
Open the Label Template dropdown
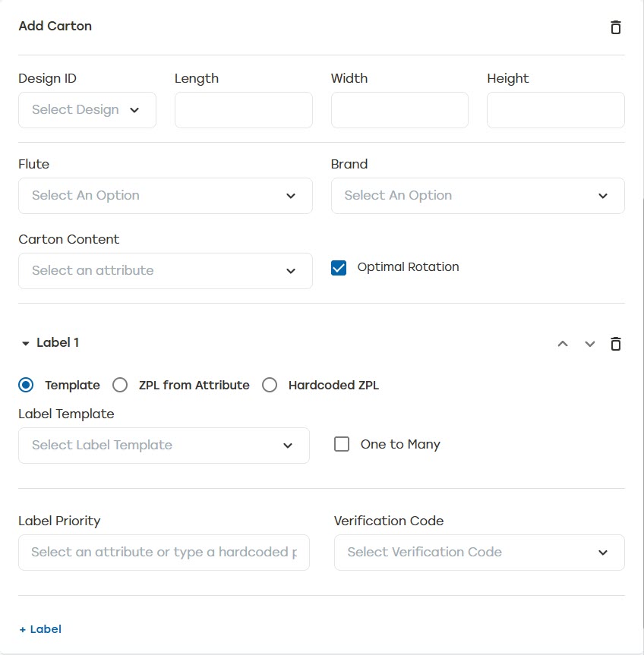tap(163, 446)
